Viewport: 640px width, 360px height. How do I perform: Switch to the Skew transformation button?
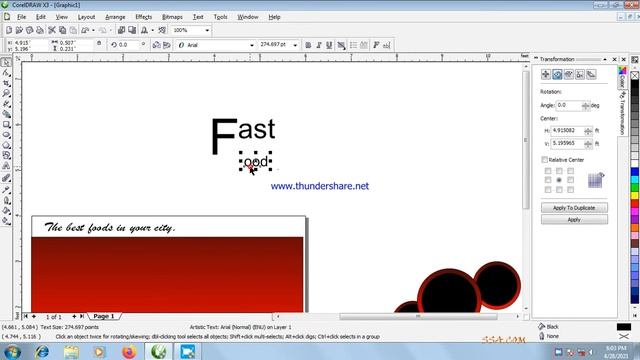[x=591, y=74]
